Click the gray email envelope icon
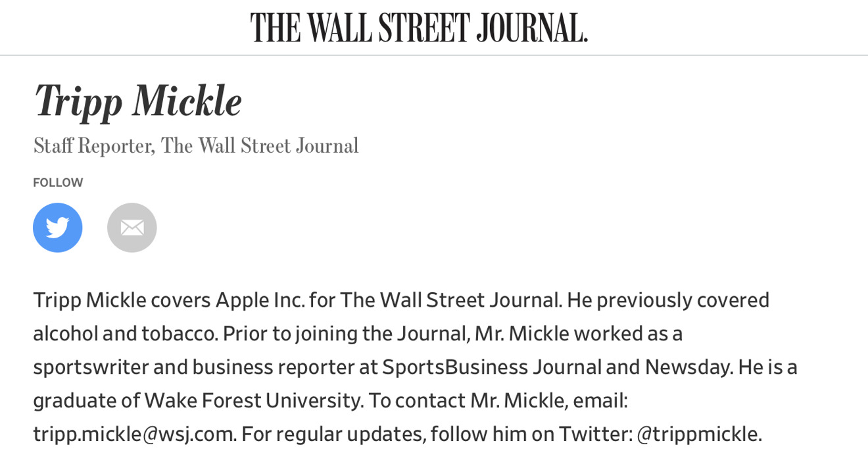Viewport: 868px width, 464px height. 132,228
